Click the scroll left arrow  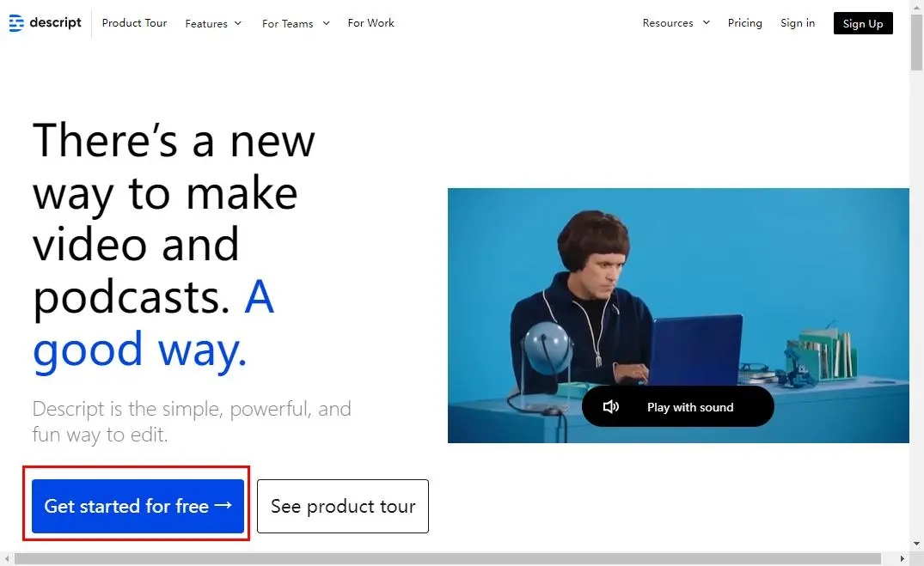[7, 558]
